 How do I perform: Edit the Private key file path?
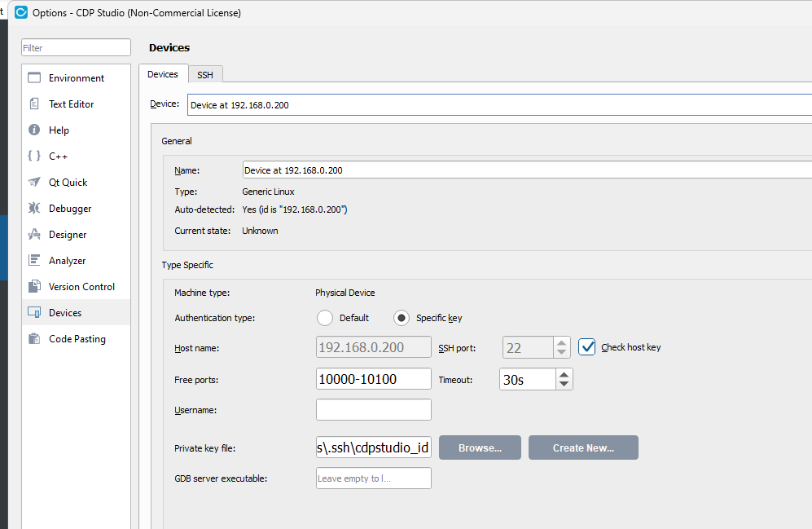(373, 447)
